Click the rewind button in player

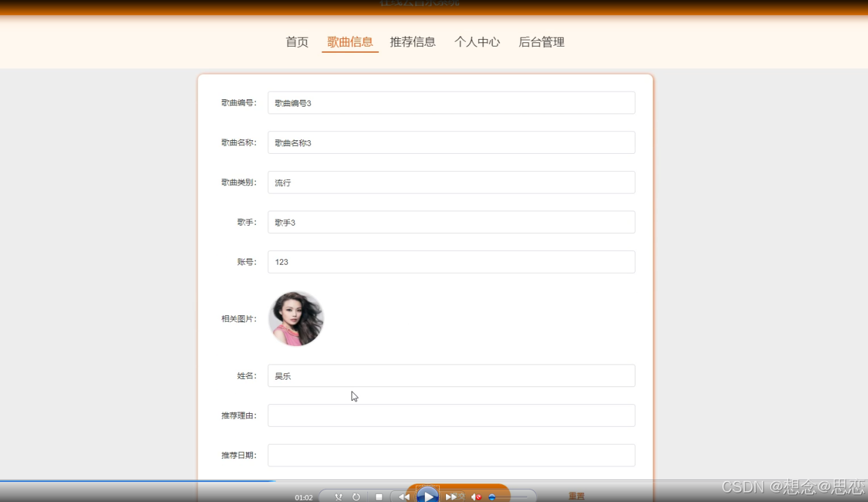point(404,497)
